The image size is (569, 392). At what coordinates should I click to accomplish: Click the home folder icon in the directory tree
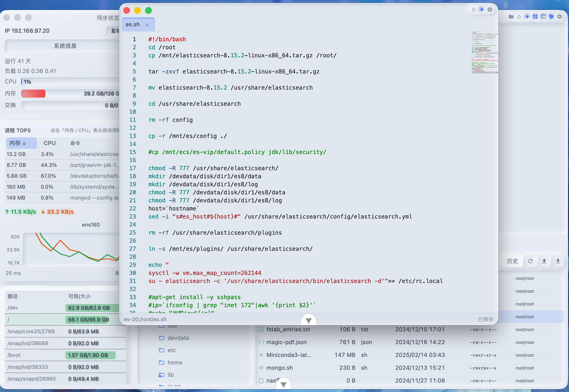(x=161, y=363)
